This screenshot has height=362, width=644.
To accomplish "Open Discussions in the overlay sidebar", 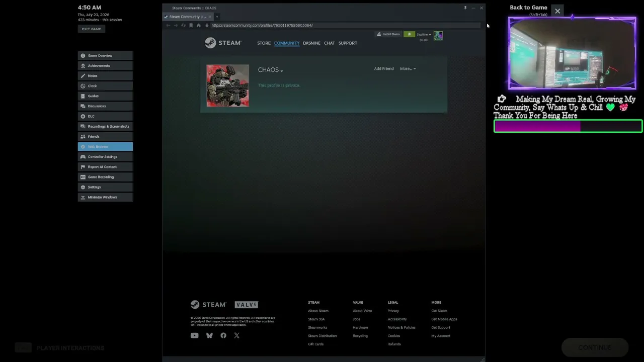I will (105, 106).
